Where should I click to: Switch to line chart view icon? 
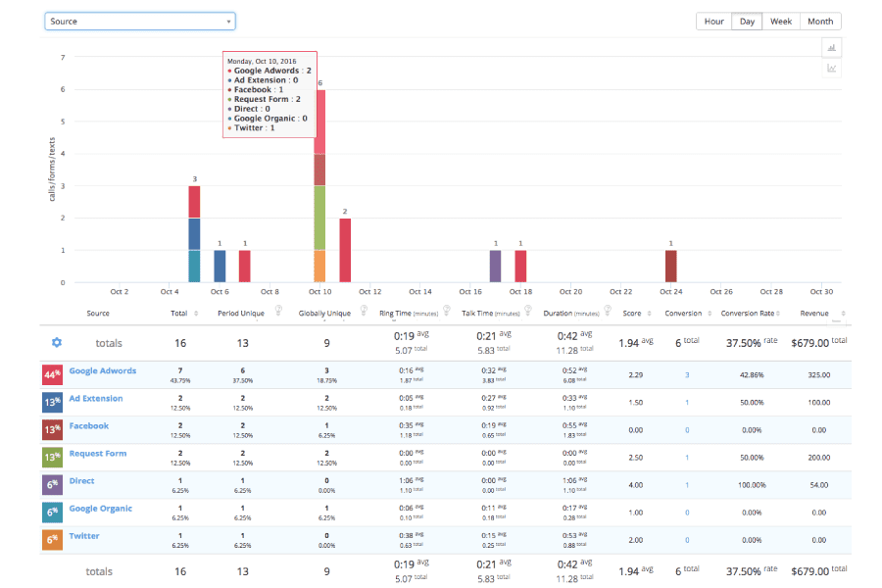coord(831,69)
